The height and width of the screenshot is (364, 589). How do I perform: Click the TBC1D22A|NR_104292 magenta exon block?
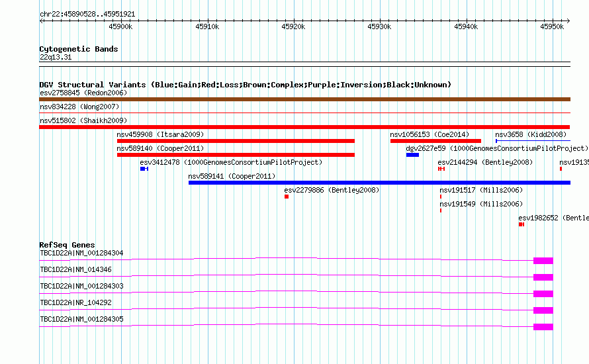click(x=543, y=310)
